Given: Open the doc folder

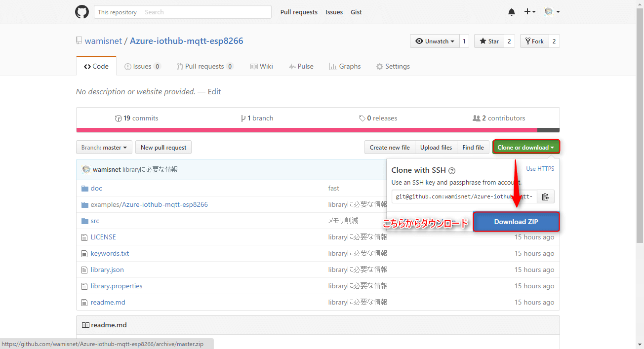Looking at the screenshot, I should [96, 188].
